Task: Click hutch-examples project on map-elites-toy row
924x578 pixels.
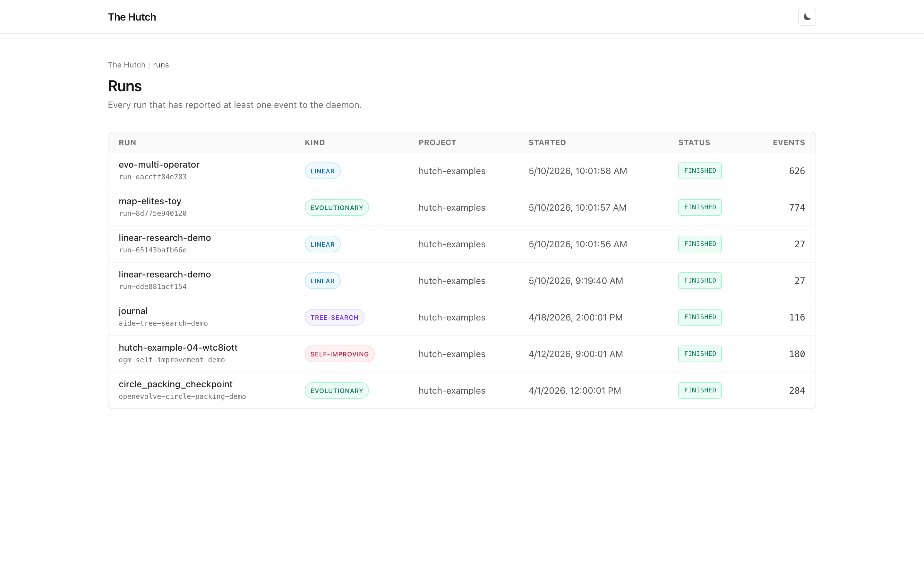Action: coord(452,207)
